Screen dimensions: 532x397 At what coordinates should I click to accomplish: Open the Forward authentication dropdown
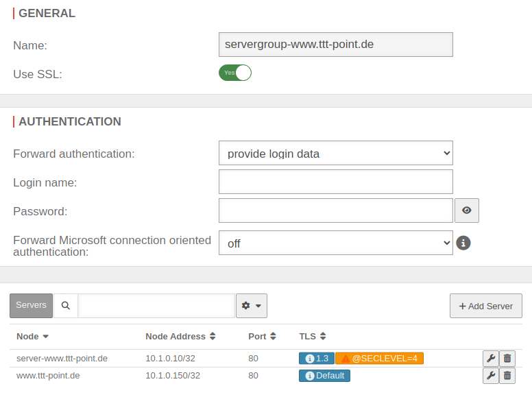pyautogui.click(x=335, y=154)
